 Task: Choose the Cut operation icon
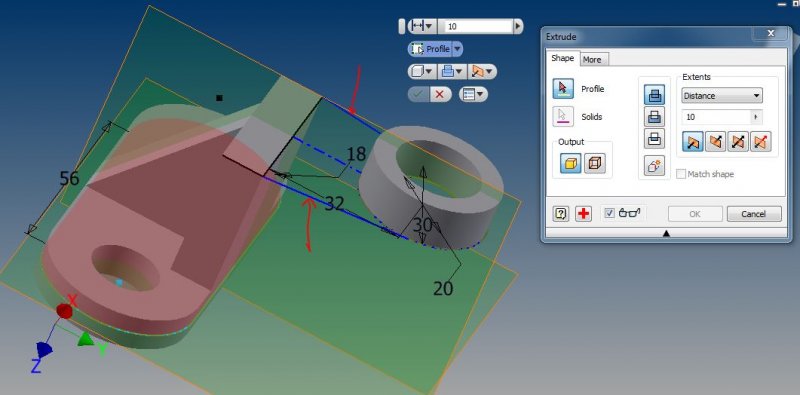(x=654, y=117)
